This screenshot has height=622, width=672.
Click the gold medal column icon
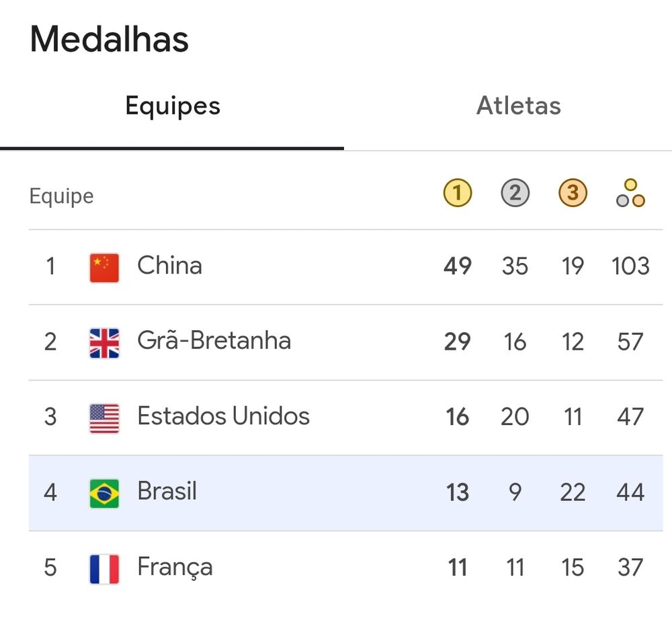[x=458, y=194]
